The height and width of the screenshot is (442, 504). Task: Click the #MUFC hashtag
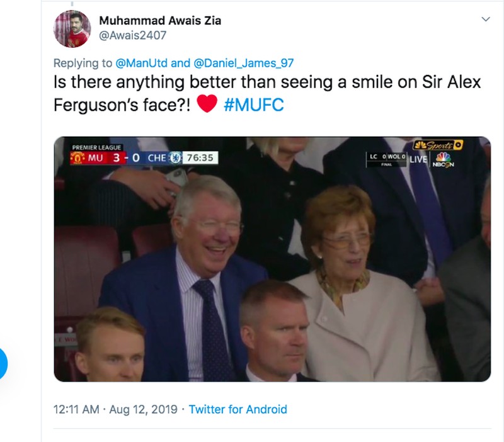pos(254,105)
